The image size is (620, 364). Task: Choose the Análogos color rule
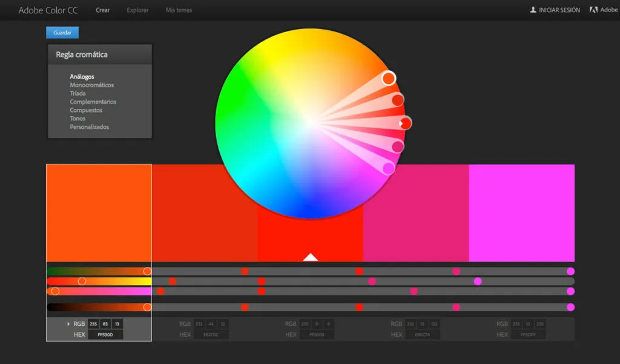[x=82, y=77]
